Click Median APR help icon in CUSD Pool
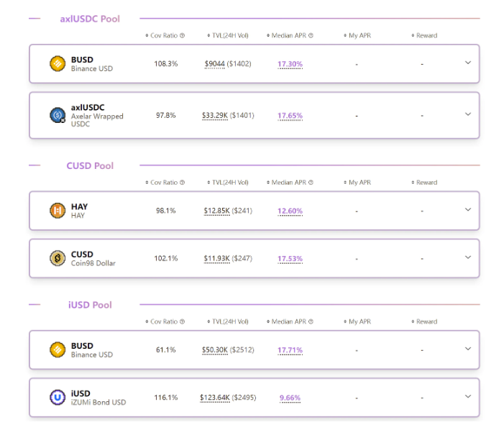The width and height of the screenshot is (504, 430). [311, 183]
